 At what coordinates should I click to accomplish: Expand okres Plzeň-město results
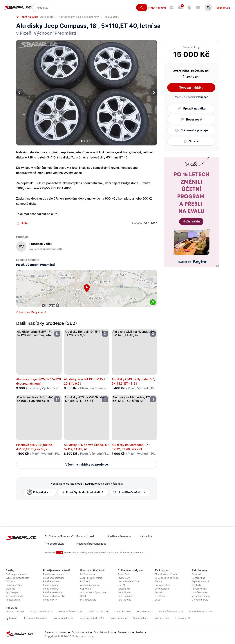point(130,492)
